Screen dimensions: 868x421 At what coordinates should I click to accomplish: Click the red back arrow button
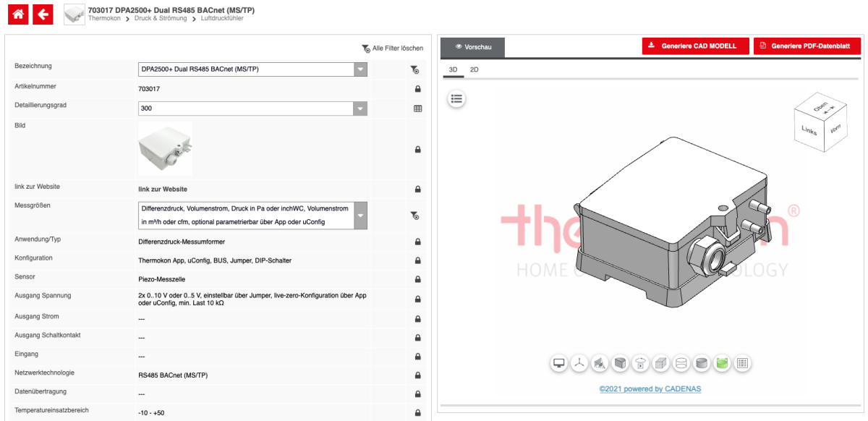click(43, 14)
